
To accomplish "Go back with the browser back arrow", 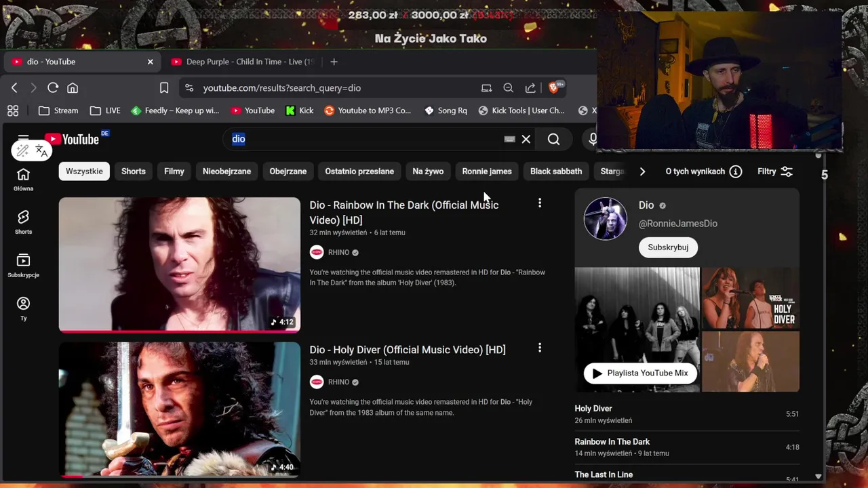I will (x=14, y=88).
